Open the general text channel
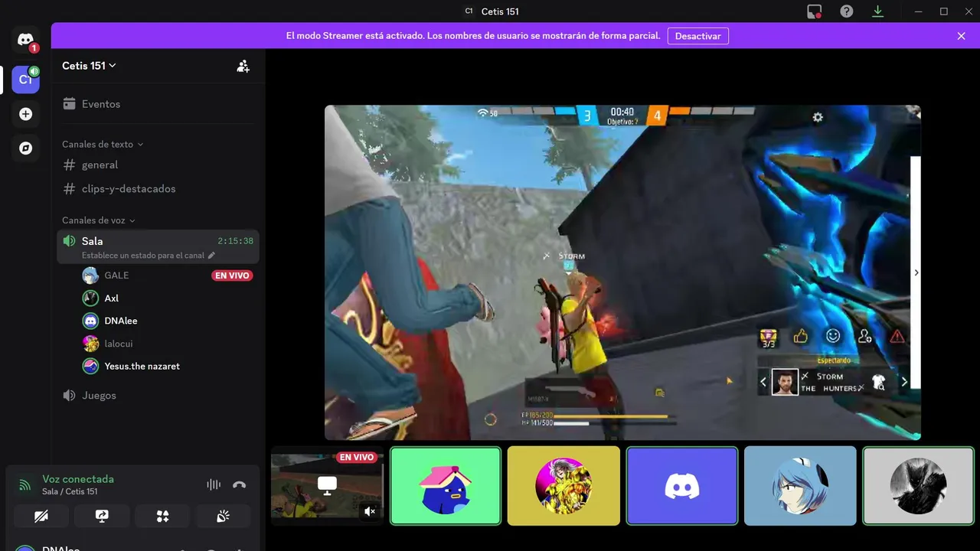The image size is (980, 551). [158, 165]
